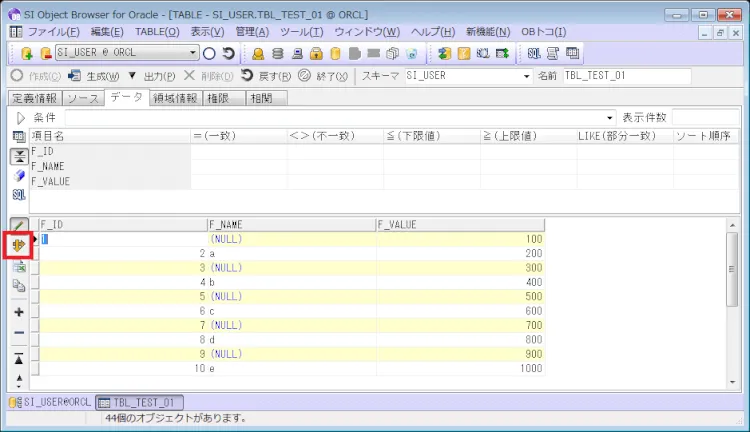
Task: Click the move to first row icon
Action: coord(19,359)
